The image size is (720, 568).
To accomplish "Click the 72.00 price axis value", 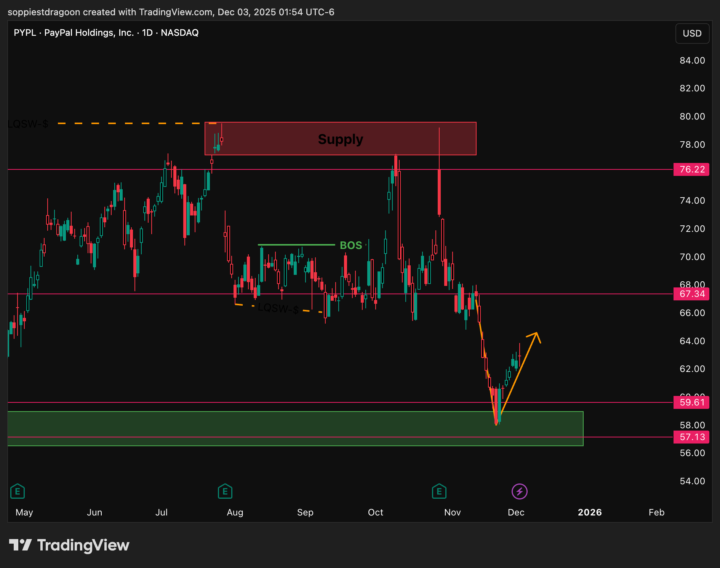I will 692,229.
